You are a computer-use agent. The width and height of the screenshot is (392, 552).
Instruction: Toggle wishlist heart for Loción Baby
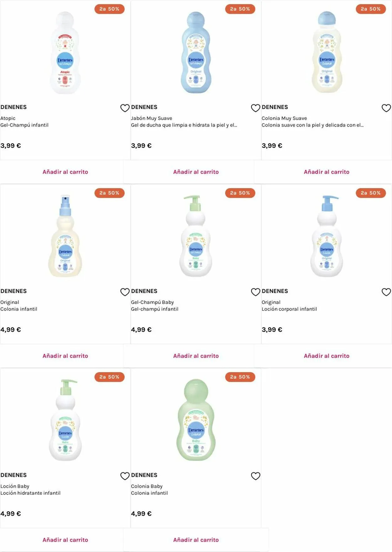(x=125, y=476)
